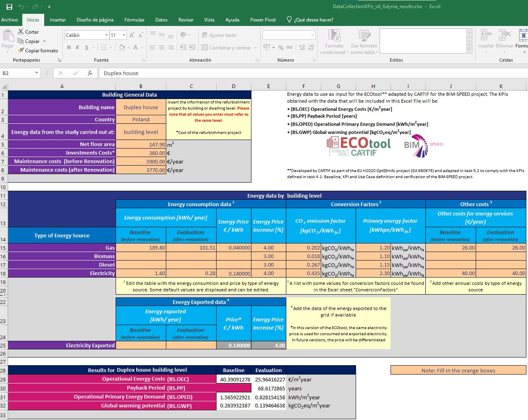528x420 pixels.
Task: Open the Portapapeles dialog launcher
Action: 59,60
